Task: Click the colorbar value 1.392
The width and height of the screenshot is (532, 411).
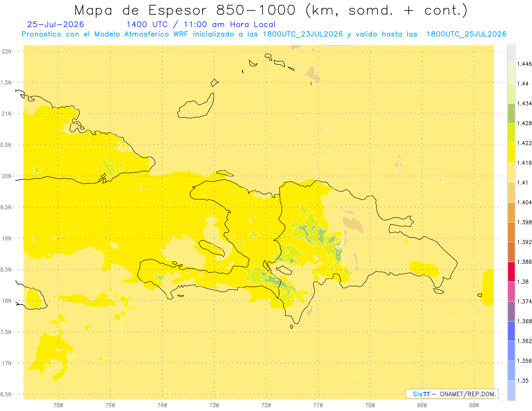Action: [525, 242]
